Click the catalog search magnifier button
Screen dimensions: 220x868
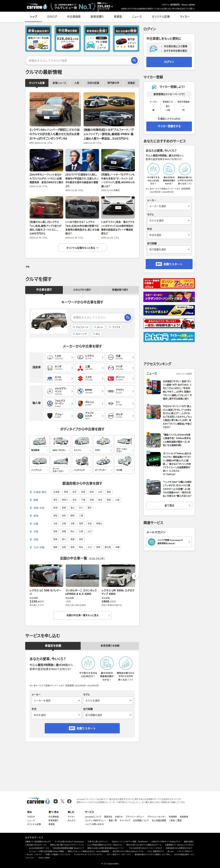(134, 60)
